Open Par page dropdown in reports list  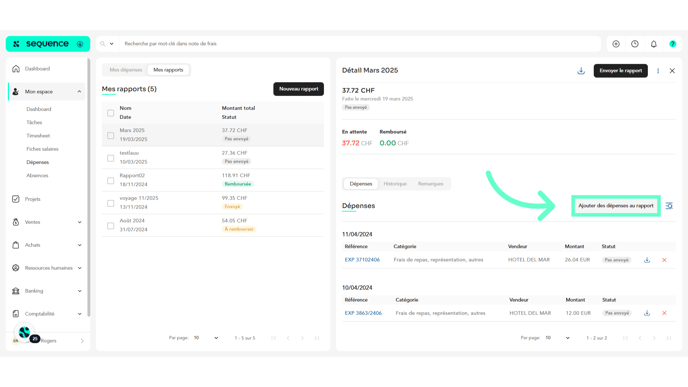click(x=206, y=338)
